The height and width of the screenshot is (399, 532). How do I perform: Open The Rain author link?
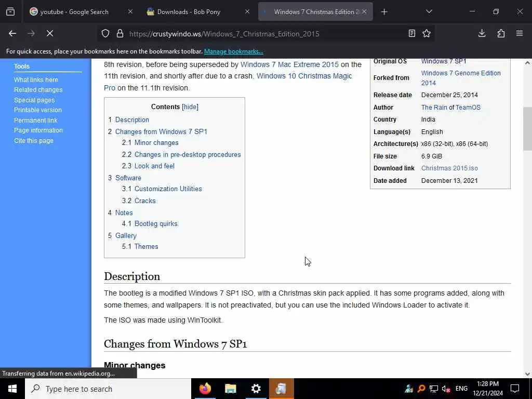coord(434,108)
